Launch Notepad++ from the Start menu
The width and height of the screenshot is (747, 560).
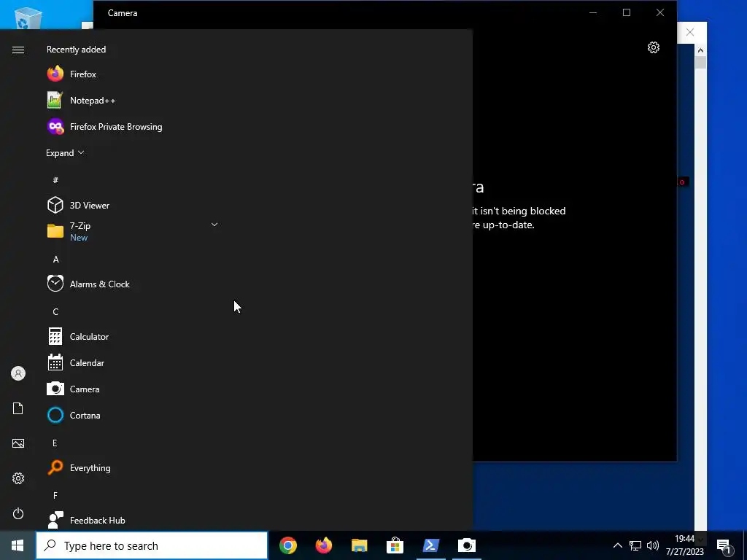[x=133, y=100]
